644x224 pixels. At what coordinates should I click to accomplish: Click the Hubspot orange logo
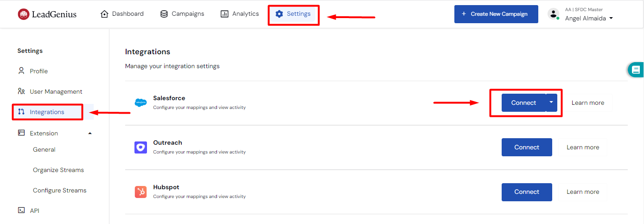point(140,192)
